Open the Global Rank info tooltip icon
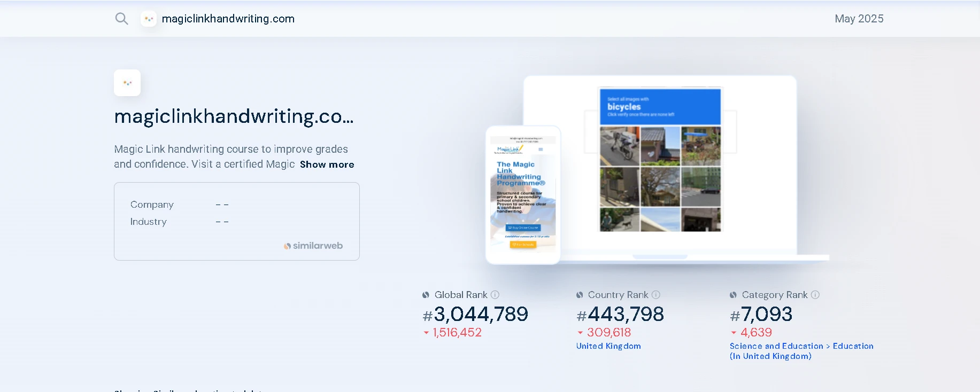This screenshot has height=392, width=980. [x=495, y=295]
